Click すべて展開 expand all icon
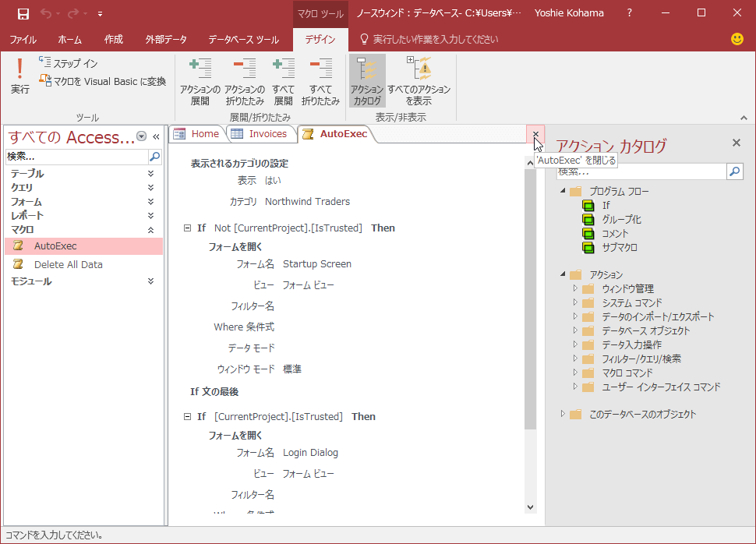Image resolution: width=756 pixels, height=544 pixels. click(284, 81)
